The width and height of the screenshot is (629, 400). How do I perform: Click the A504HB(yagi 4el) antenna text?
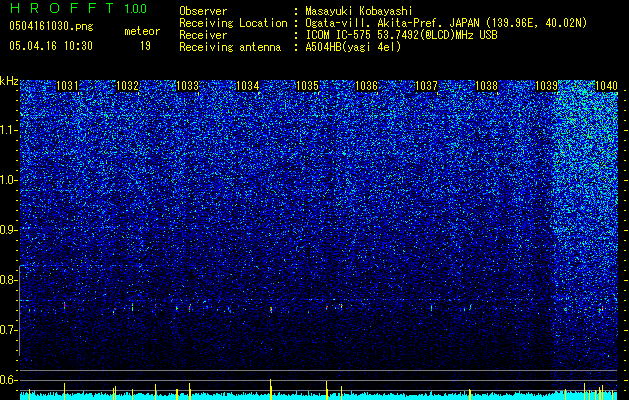[353, 47]
